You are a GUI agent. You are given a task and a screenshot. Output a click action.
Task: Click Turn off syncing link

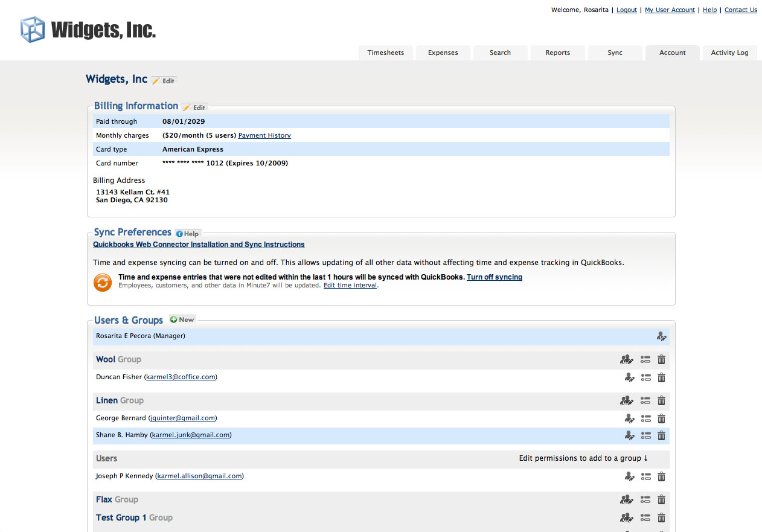tap(495, 277)
